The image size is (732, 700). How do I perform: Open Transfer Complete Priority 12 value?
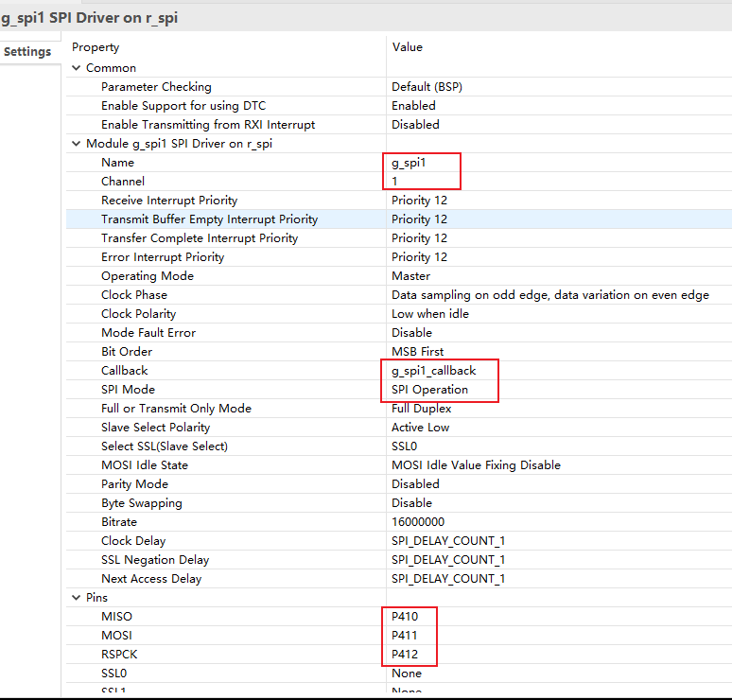[419, 238]
